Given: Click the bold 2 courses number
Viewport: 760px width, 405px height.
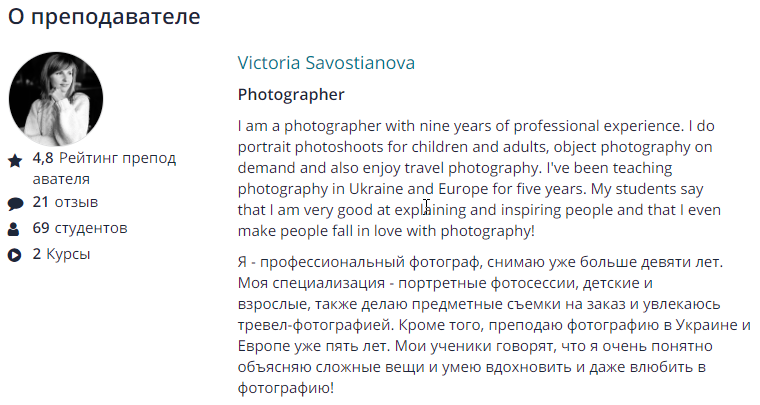Looking at the screenshot, I should [x=37, y=254].
